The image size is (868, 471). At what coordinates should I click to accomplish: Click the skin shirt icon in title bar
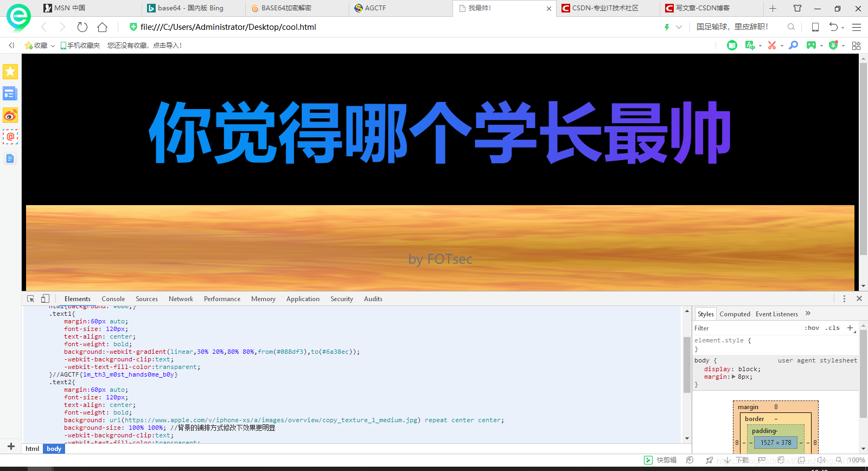(x=797, y=8)
